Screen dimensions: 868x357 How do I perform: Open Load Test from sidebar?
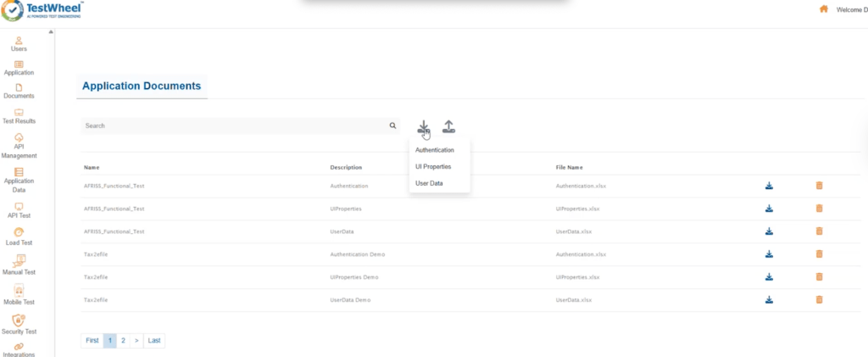point(19,237)
